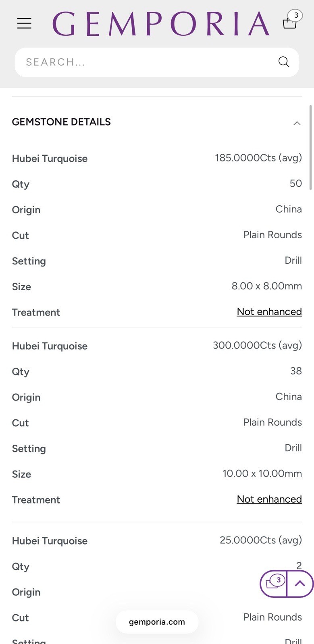Click the 8.00 x 8.00mm size value
314x644 pixels.
pos(266,286)
